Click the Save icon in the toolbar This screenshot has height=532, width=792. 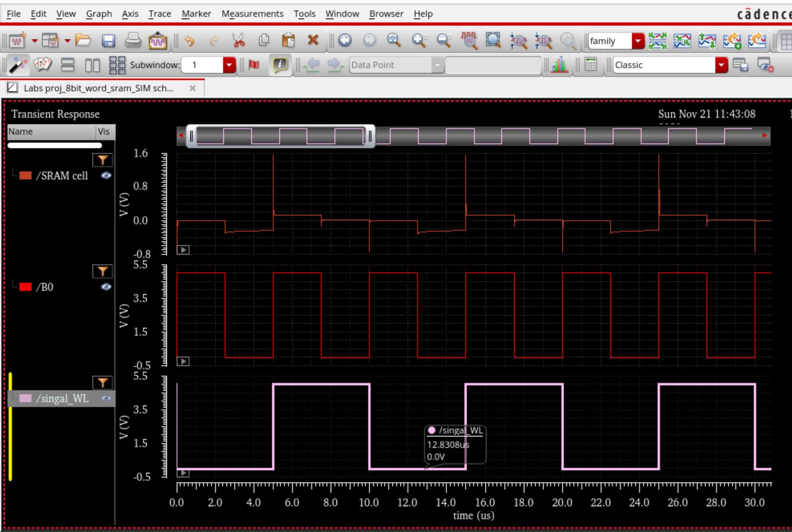tap(108, 41)
